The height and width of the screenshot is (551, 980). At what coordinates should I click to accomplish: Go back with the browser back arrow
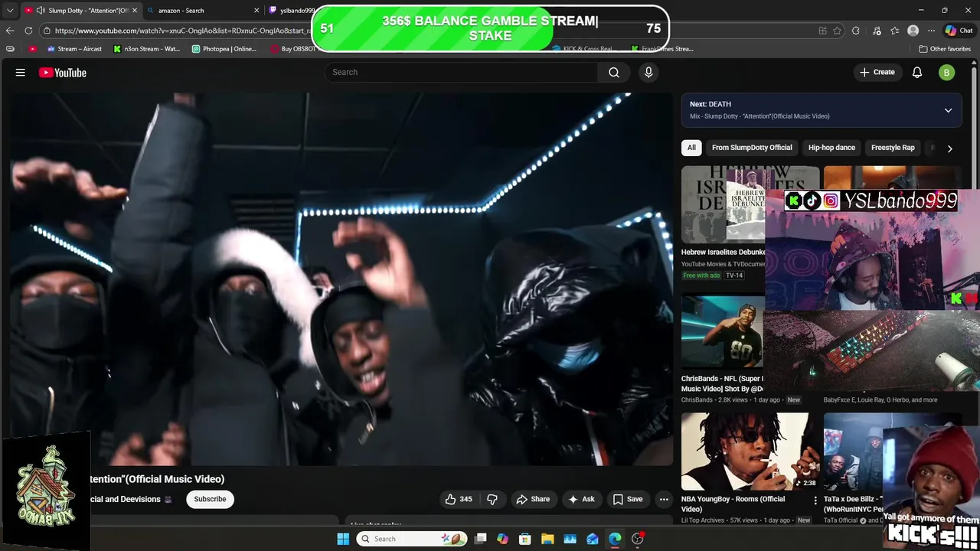click(x=10, y=31)
